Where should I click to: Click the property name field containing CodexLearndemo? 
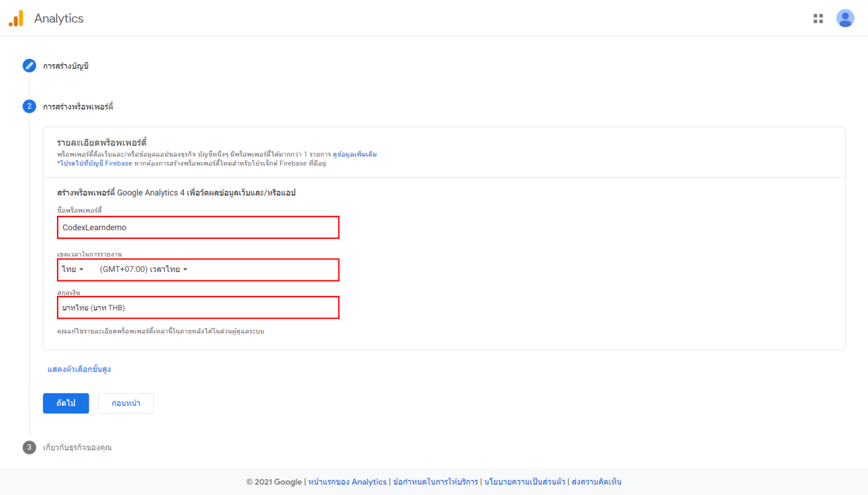[197, 228]
